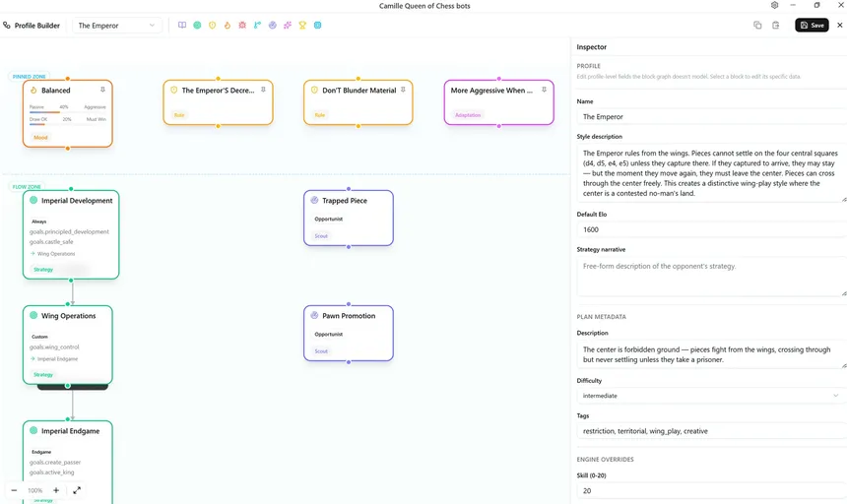The width and height of the screenshot is (847, 504).
Task: Click the Skill (0-20) input field
Action: [x=711, y=490]
